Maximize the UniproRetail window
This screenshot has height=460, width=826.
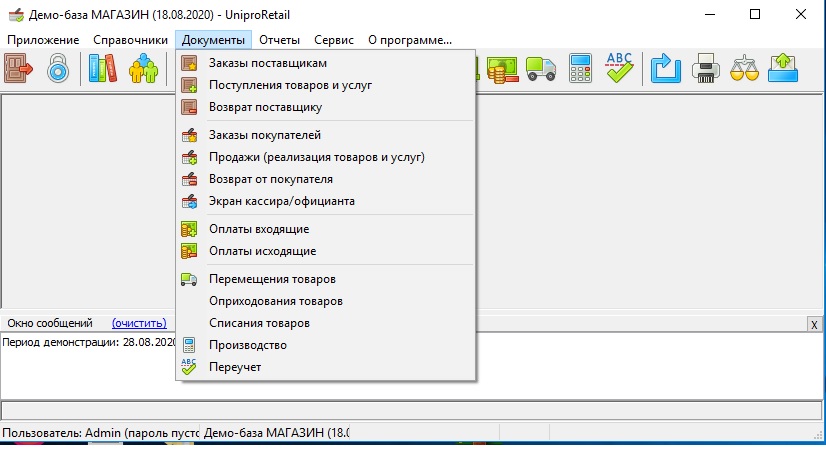point(755,14)
